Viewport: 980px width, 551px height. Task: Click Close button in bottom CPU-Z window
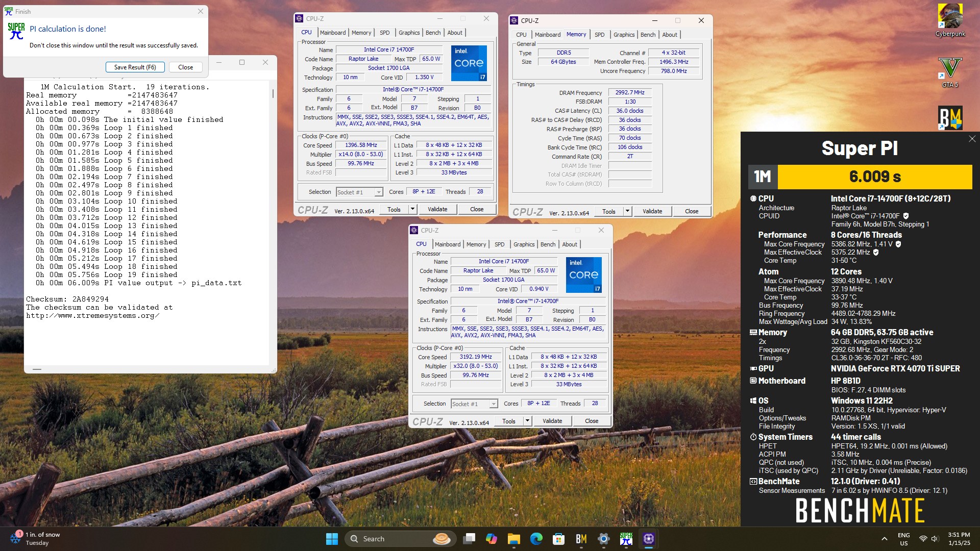(x=592, y=421)
